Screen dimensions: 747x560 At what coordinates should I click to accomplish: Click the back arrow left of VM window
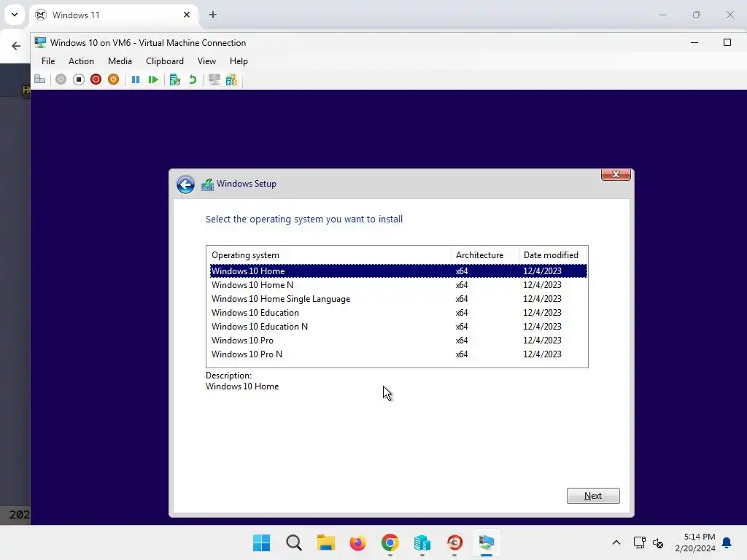[x=16, y=46]
